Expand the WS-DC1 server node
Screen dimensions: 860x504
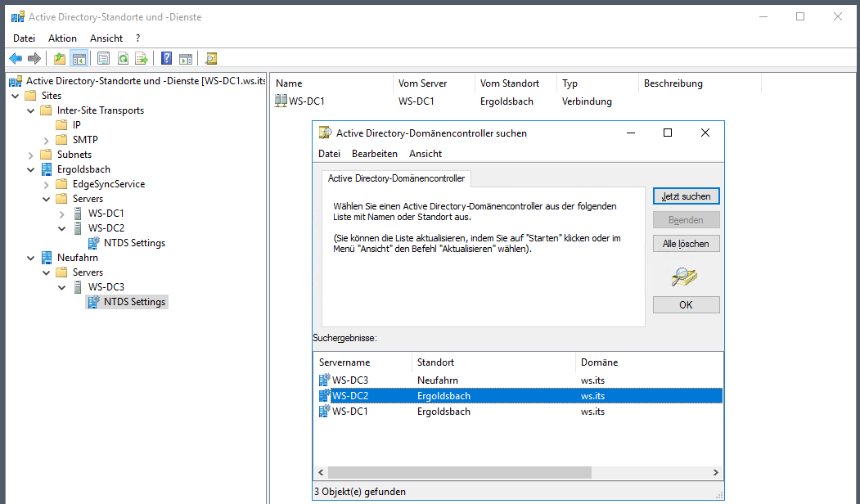pyautogui.click(x=62, y=214)
